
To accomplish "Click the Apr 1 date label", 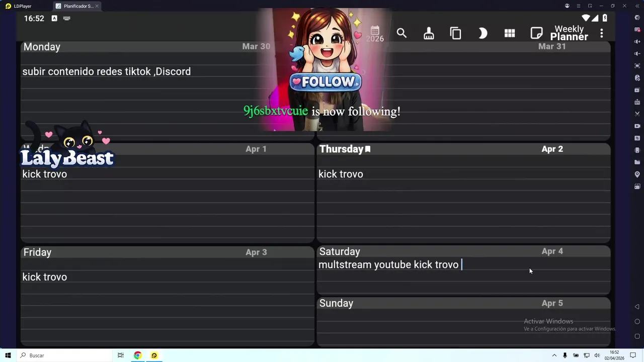I will pos(256,149).
